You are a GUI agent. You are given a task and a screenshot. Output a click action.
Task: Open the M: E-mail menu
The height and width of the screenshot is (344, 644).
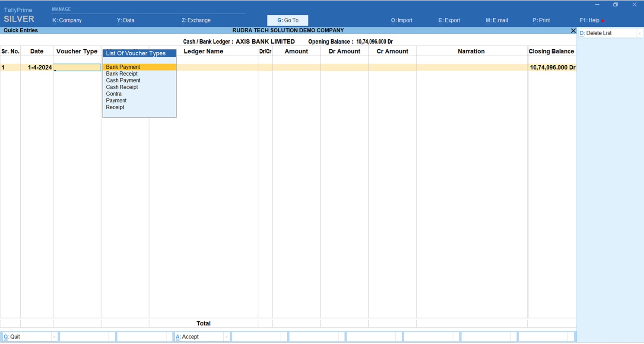pyautogui.click(x=497, y=20)
